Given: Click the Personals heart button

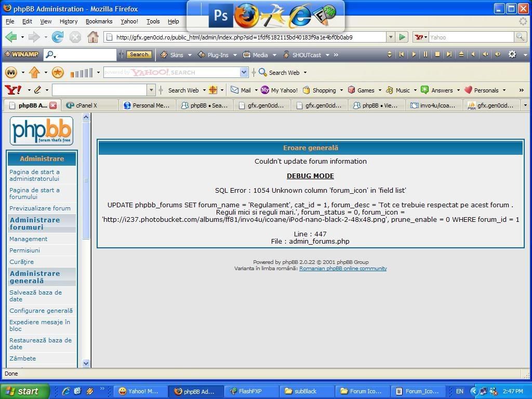Looking at the screenshot, I should [481, 90].
